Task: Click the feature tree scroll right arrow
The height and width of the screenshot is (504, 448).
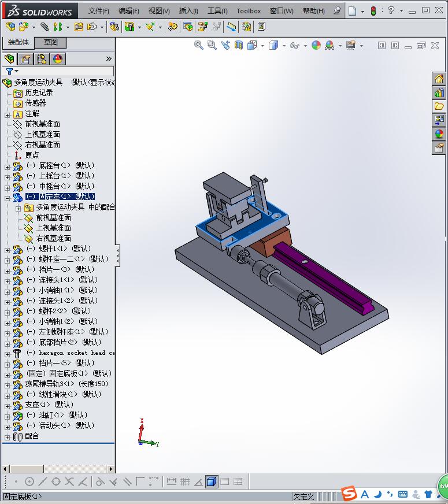Action: click(x=111, y=469)
